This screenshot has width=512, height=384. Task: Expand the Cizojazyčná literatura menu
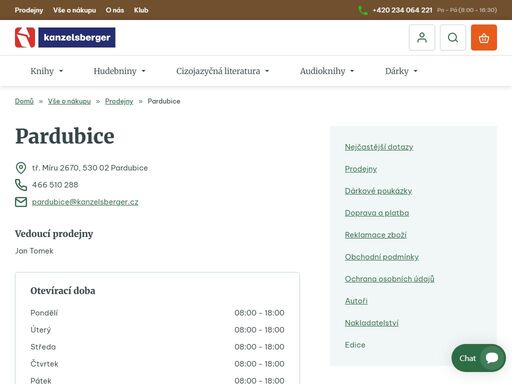[x=222, y=71]
